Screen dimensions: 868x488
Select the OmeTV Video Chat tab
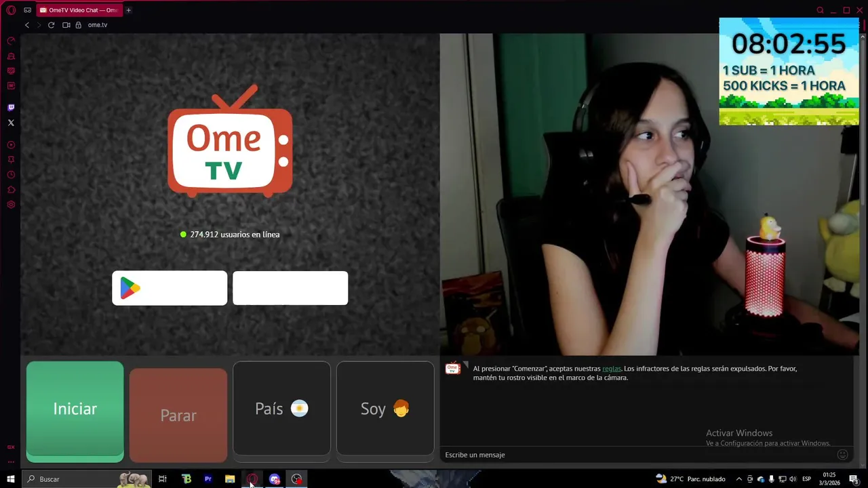point(78,10)
